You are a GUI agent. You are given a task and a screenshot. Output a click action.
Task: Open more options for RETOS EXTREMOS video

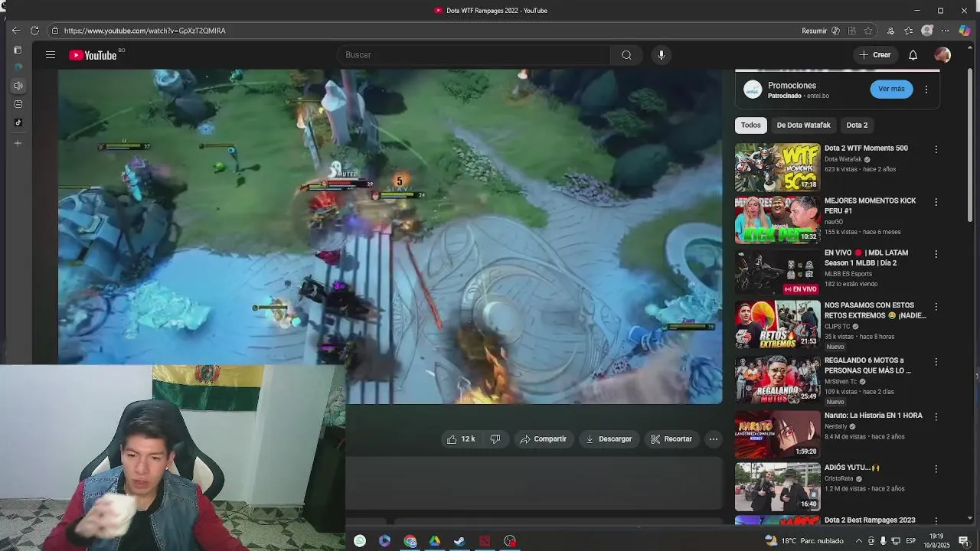936,307
